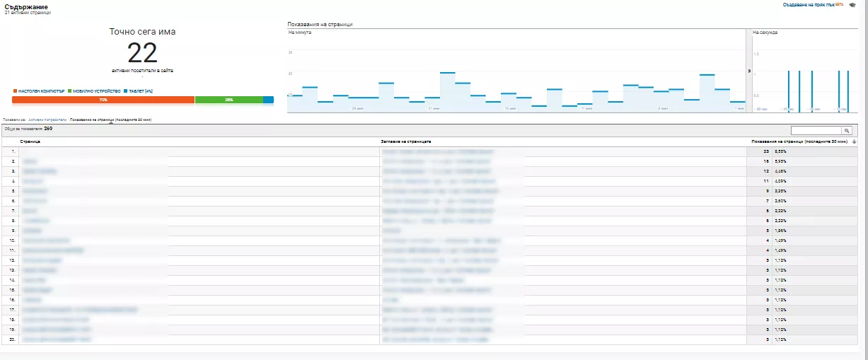The width and height of the screenshot is (868, 360).
Task: Open the page link in row 20
Action: point(57,340)
